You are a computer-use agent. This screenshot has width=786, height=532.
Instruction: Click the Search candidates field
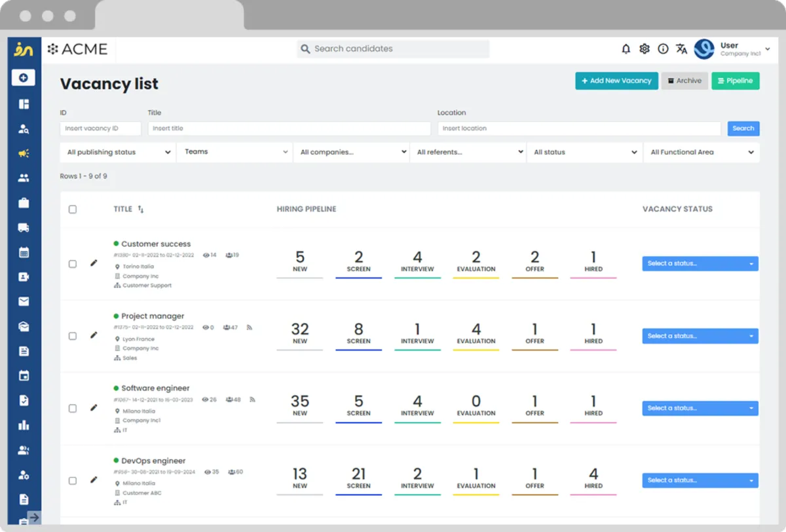(393, 49)
